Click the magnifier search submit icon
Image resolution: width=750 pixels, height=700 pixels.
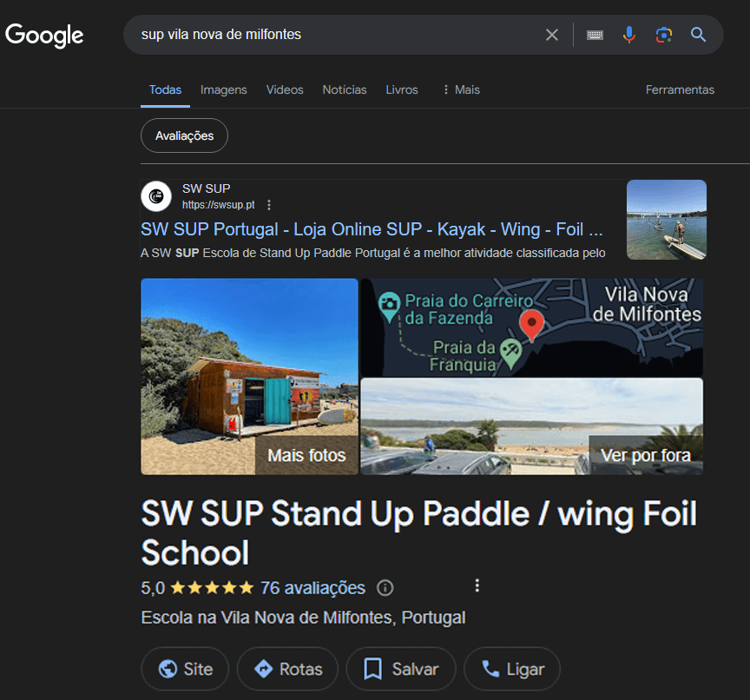pos(699,35)
